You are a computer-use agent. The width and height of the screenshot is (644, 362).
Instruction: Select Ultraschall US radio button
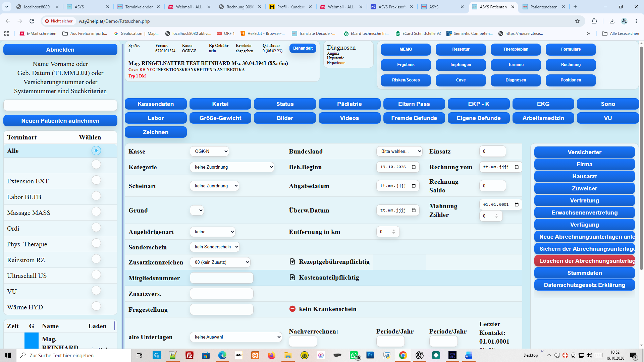tap(96, 275)
